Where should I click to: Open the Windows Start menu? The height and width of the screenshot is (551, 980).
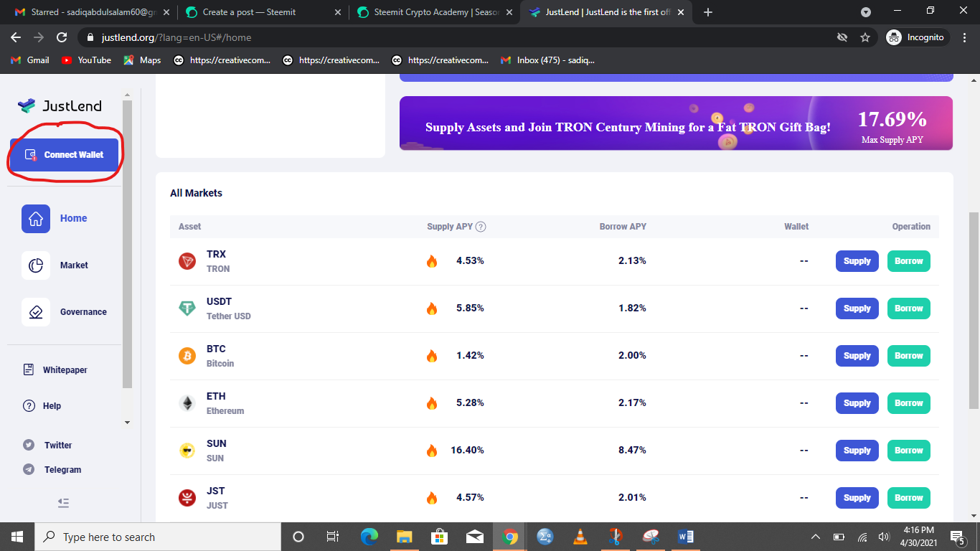pos(17,537)
